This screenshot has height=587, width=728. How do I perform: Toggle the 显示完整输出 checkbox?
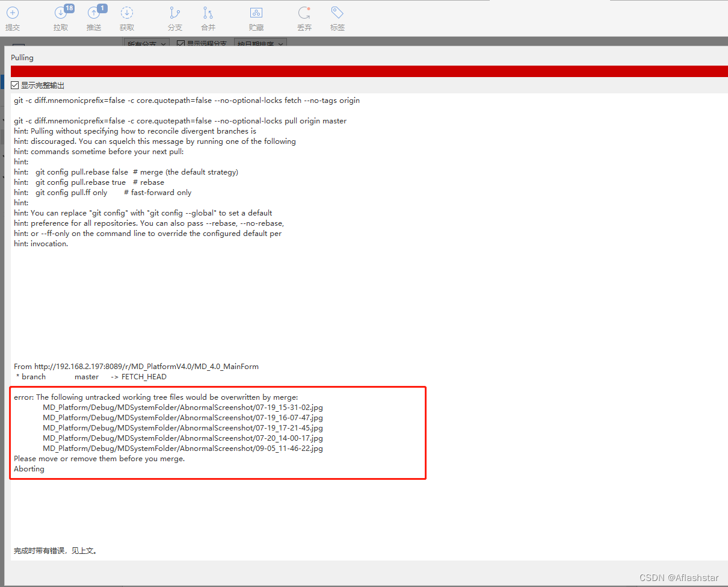pyautogui.click(x=15, y=85)
